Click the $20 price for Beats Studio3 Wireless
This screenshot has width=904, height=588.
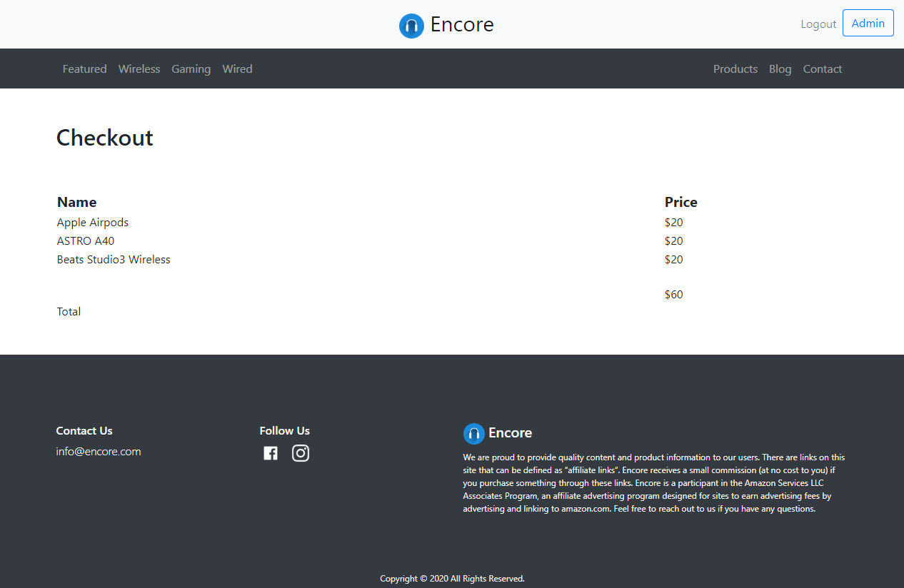click(673, 260)
